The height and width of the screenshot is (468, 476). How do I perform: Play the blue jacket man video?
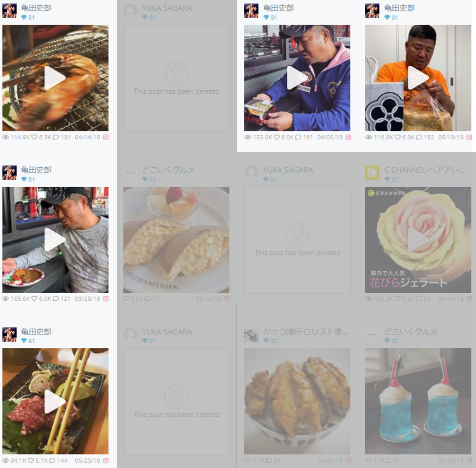[297, 78]
